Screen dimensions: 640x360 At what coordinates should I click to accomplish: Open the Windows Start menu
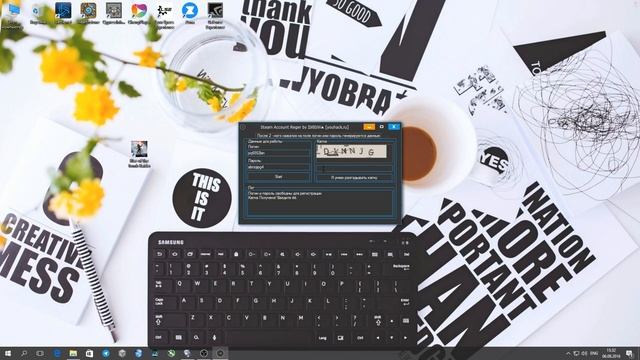[x=7, y=353]
